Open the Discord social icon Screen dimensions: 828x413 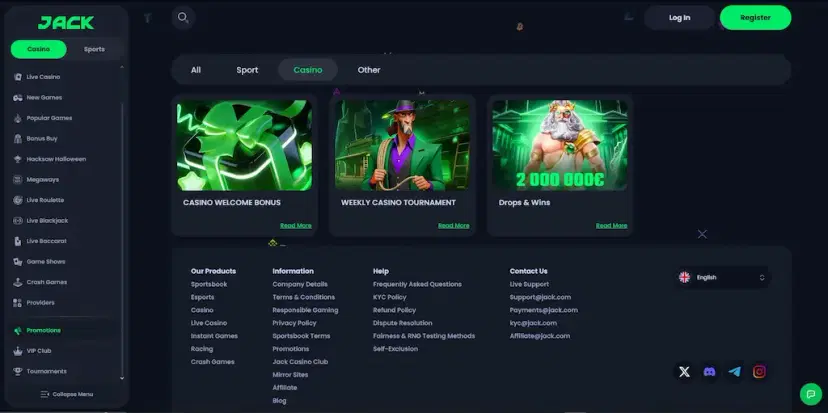click(710, 372)
